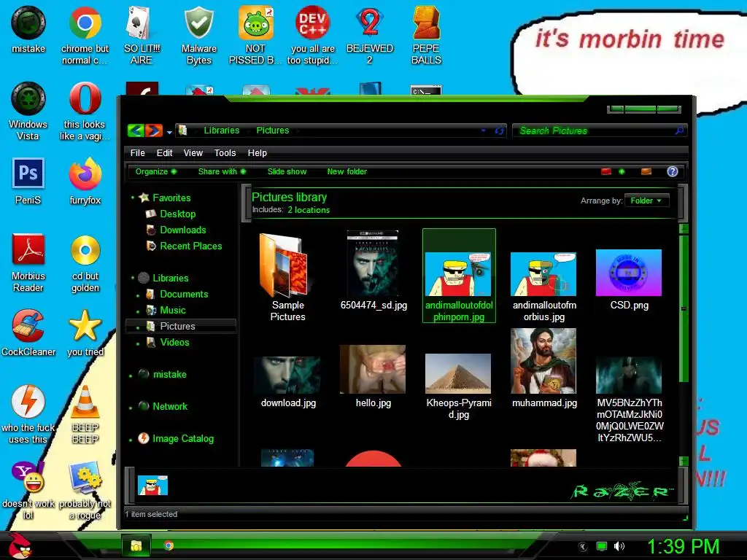Open the Photoshop desktop icon
Image resolution: width=747 pixels, height=560 pixels.
[x=28, y=182]
